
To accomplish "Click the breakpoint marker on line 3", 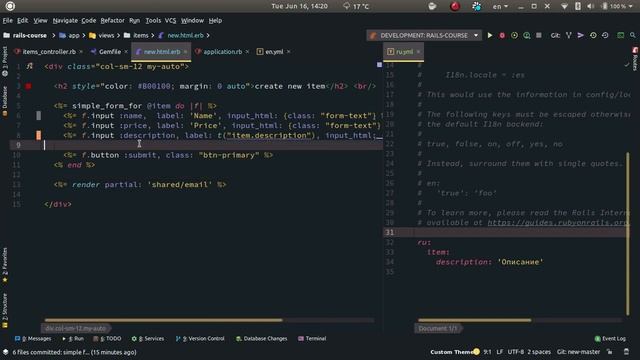I will (28, 86).
